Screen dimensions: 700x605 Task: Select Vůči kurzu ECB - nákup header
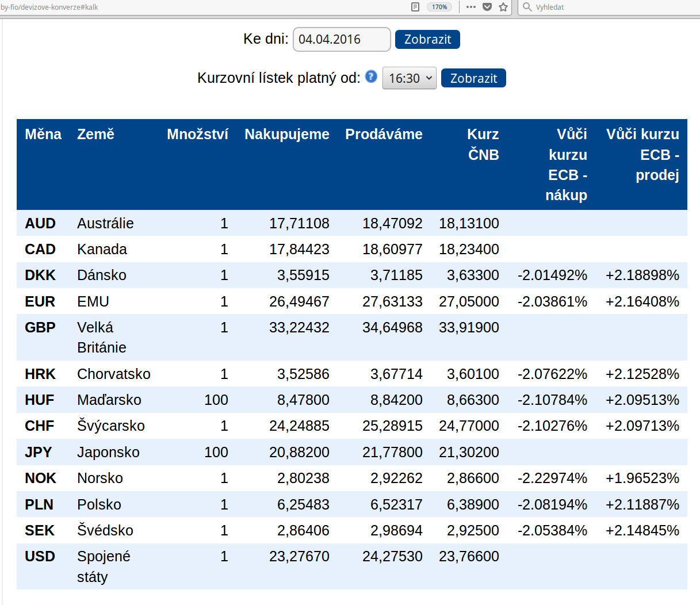pos(566,164)
